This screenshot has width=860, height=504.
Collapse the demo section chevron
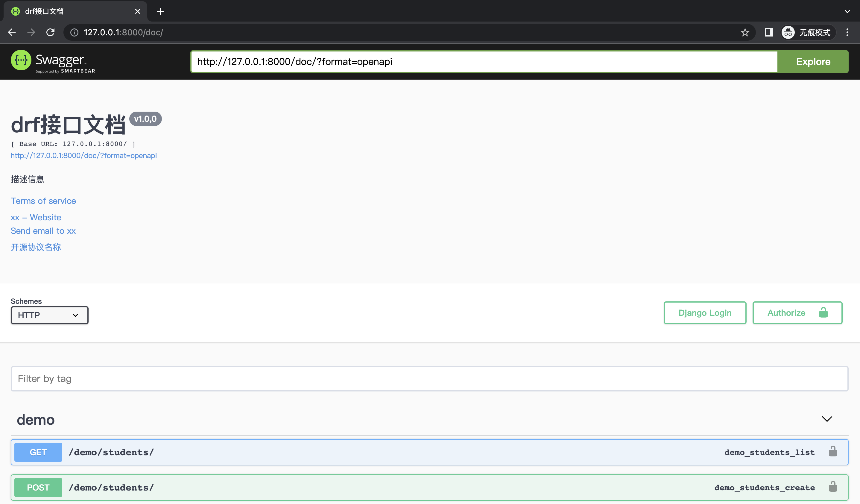tap(826, 419)
